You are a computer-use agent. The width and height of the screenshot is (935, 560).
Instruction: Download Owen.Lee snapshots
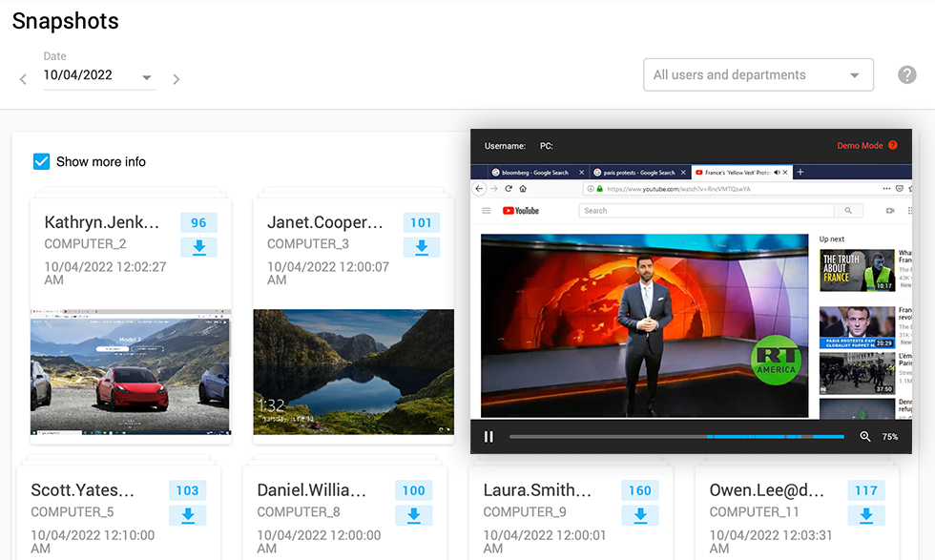866,515
